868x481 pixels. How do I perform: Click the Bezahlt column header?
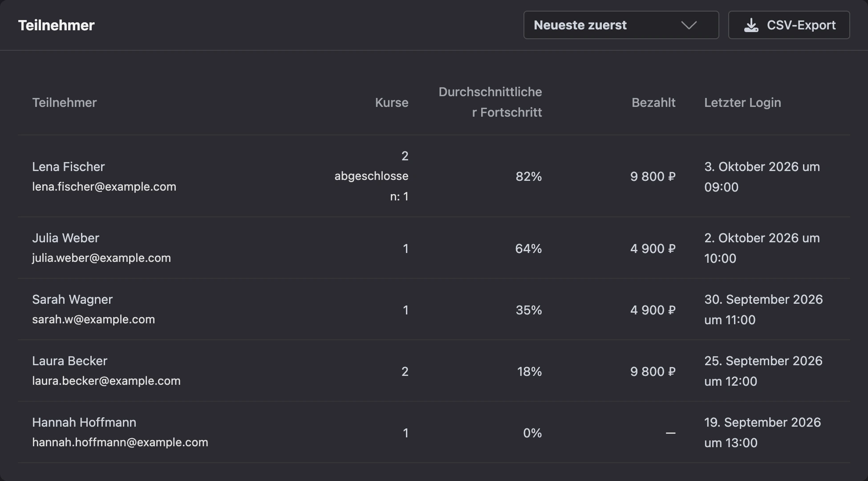[653, 102]
